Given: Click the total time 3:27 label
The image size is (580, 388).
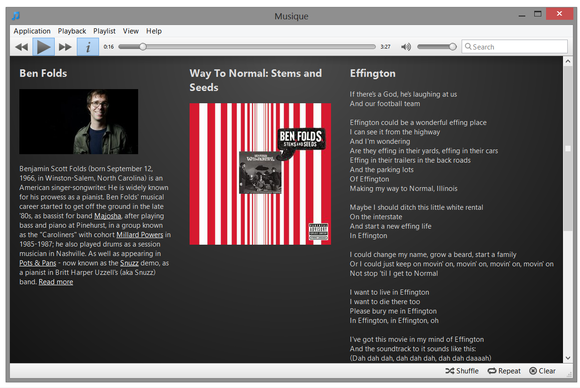Looking at the screenshot, I should pyautogui.click(x=385, y=47).
